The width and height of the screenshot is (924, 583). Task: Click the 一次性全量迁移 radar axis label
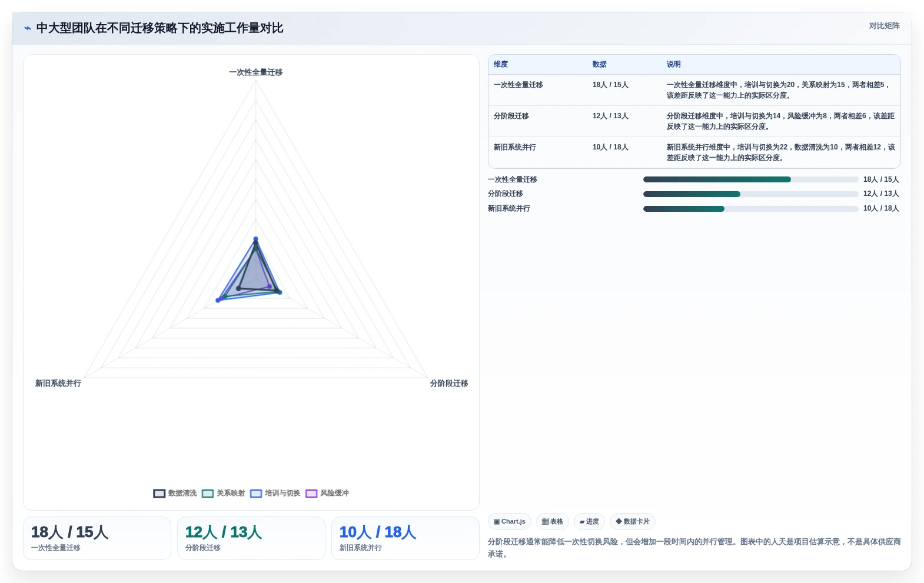[x=256, y=72]
